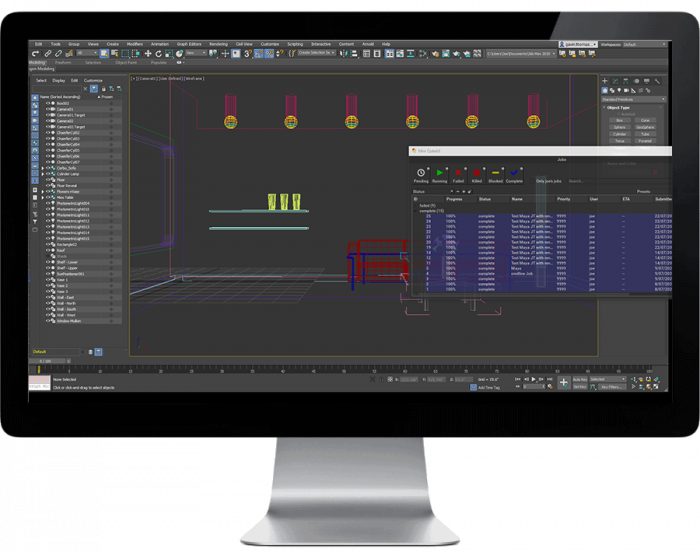Image resolution: width=700 pixels, height=552 pixels.
Task: Toggle visibility of PhotometricLight004
Action: tap(48, 203)
